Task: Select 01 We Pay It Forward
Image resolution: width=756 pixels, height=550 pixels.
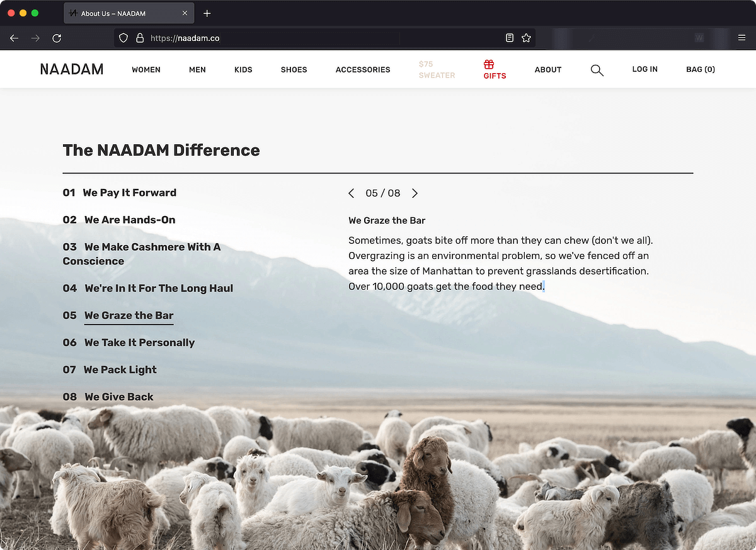Action: point(120,193)
